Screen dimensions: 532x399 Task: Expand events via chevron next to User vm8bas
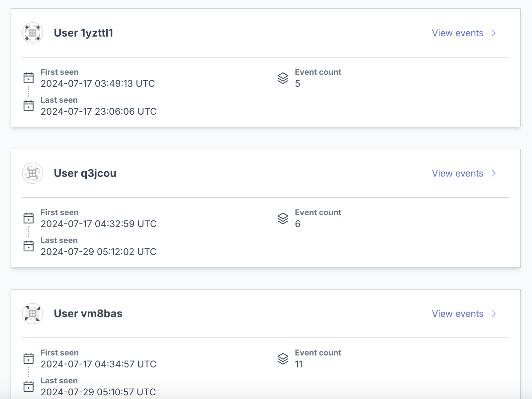click(x=494, y=314)
